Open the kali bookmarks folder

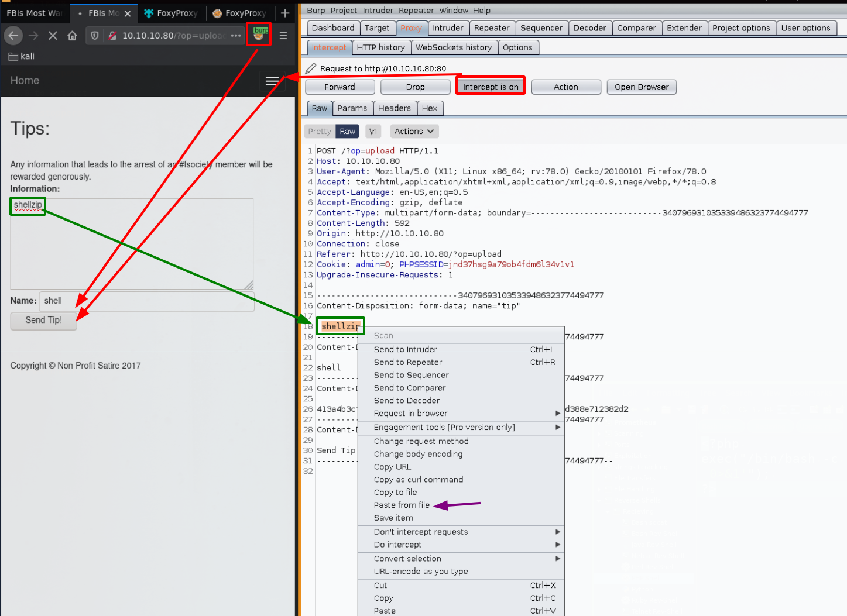22,56
